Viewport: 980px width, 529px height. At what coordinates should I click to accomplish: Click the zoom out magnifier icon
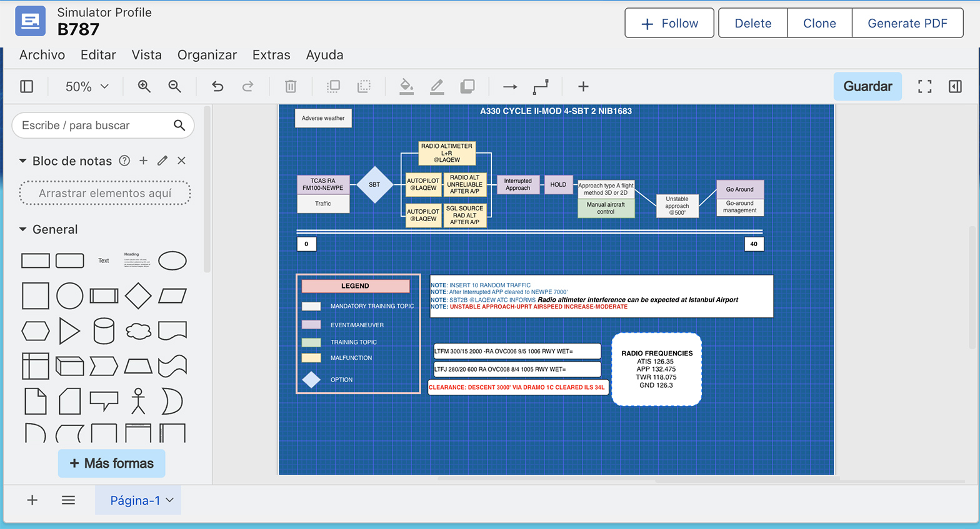point(175,87)
